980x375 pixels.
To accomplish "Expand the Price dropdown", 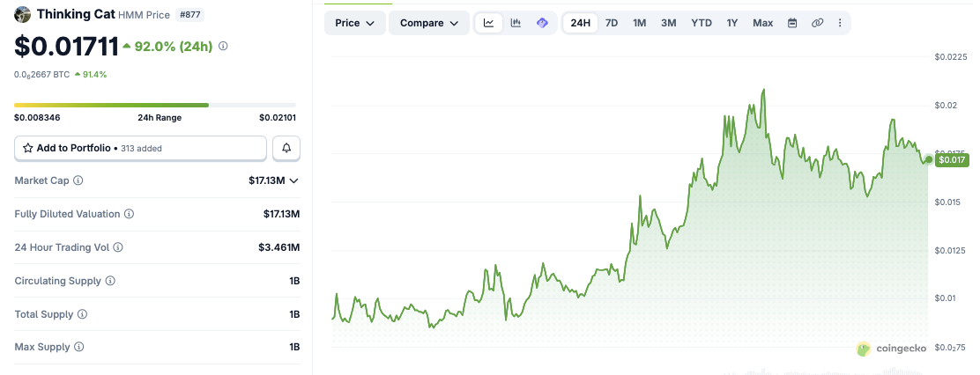I will coord(354,23).
